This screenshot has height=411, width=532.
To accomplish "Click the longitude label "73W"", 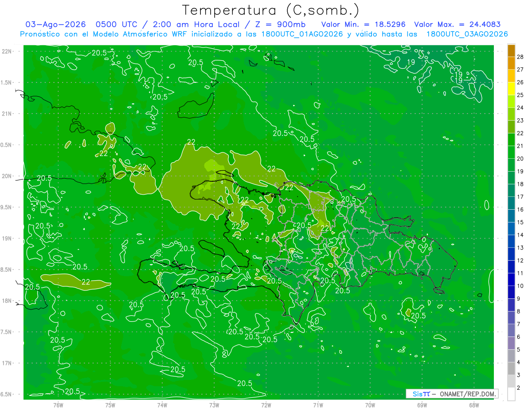I will pyautogui.click(x=214, y=405).
